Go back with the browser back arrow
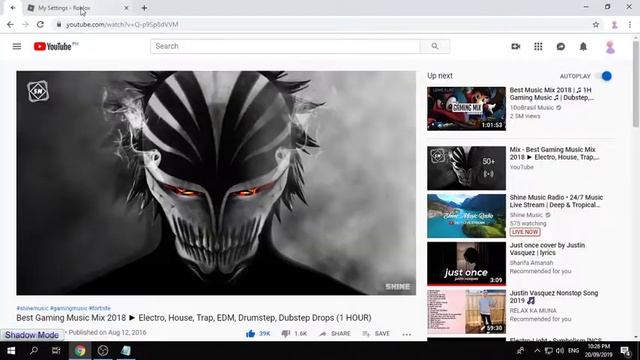 click(x=10, y=24)
